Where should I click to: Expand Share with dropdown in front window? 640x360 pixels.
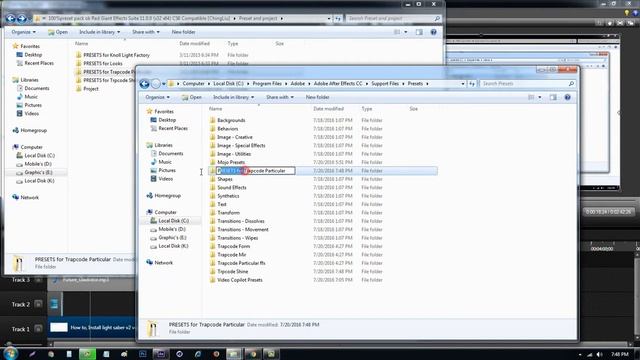(x=280, y=97)
